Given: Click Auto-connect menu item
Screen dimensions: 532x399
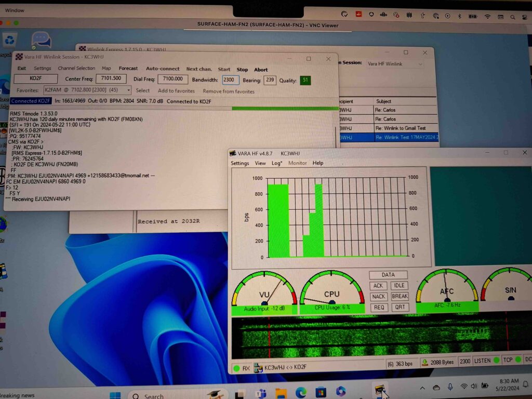Looking at the screenshot, I should tap(163, 69).
